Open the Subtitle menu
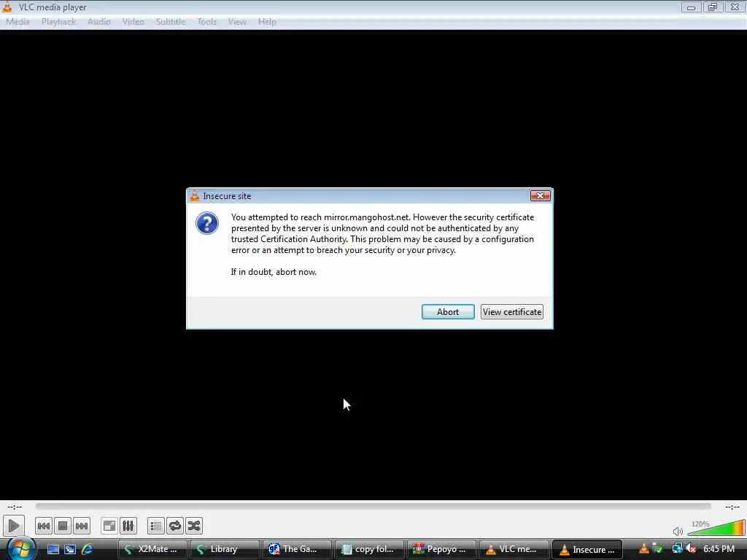This screenshot has width=747, height=560. click(171, 22)
